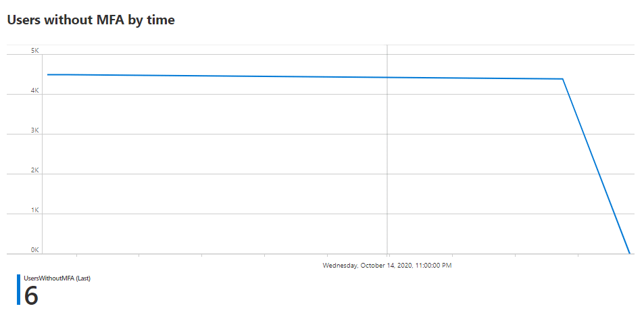Click the steep descending segment of blue line

click(x=596, y=166)
